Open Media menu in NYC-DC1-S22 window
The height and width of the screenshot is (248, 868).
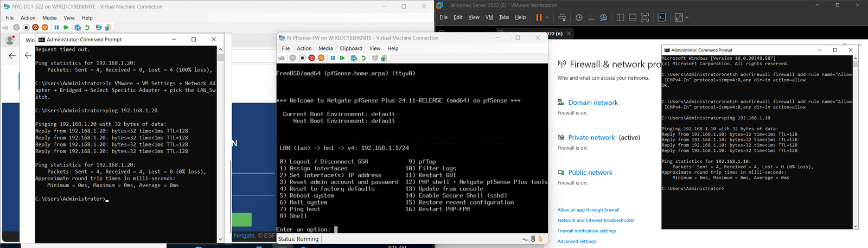[49, 18]
